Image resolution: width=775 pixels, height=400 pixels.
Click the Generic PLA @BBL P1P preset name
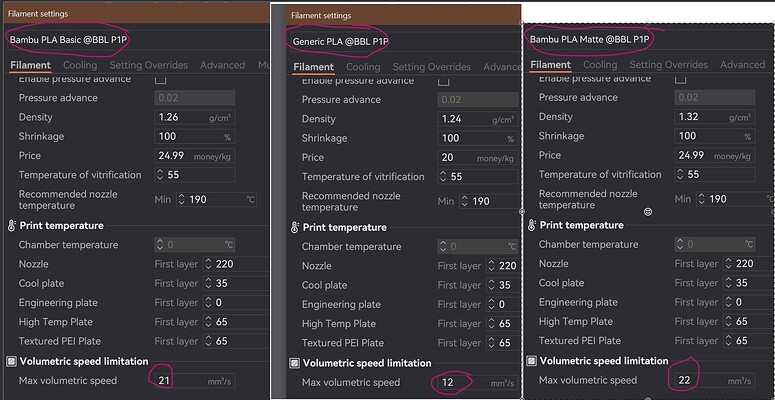pyautogui.click(x=340, y=42)
